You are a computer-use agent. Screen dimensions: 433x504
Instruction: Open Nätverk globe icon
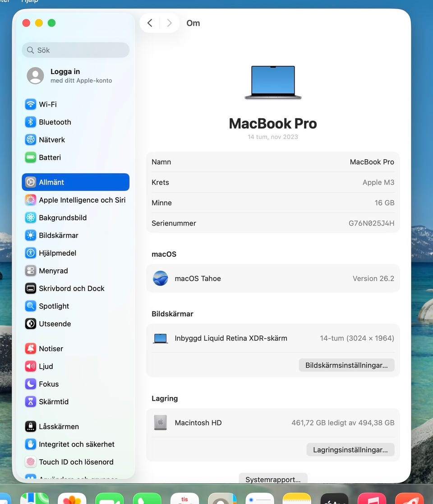[x=30, y=140]
